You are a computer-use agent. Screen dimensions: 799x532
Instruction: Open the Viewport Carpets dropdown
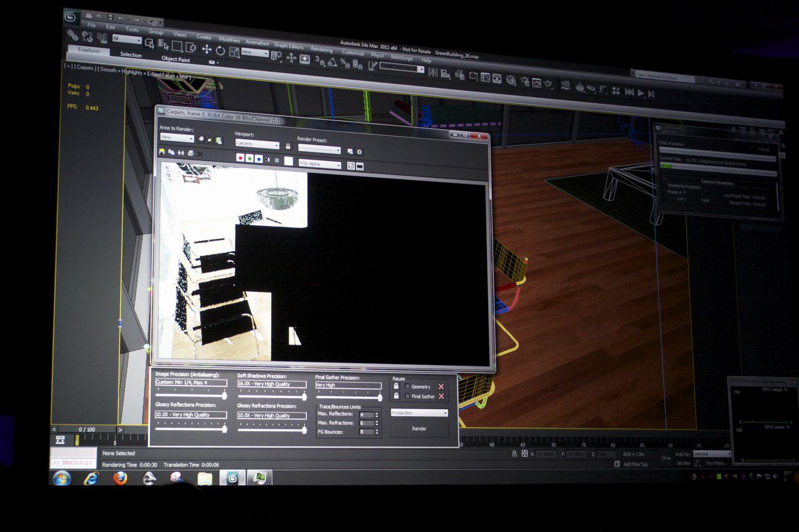point(257,144)
